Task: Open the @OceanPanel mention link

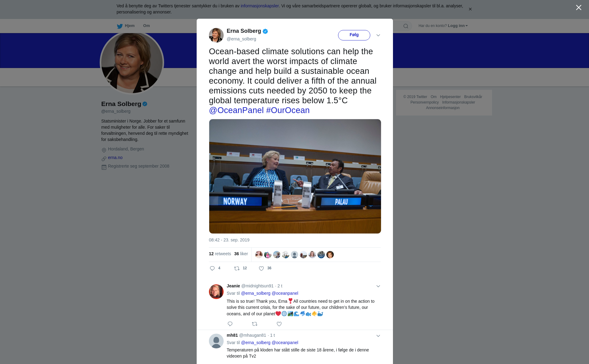Action: [236, 110]
